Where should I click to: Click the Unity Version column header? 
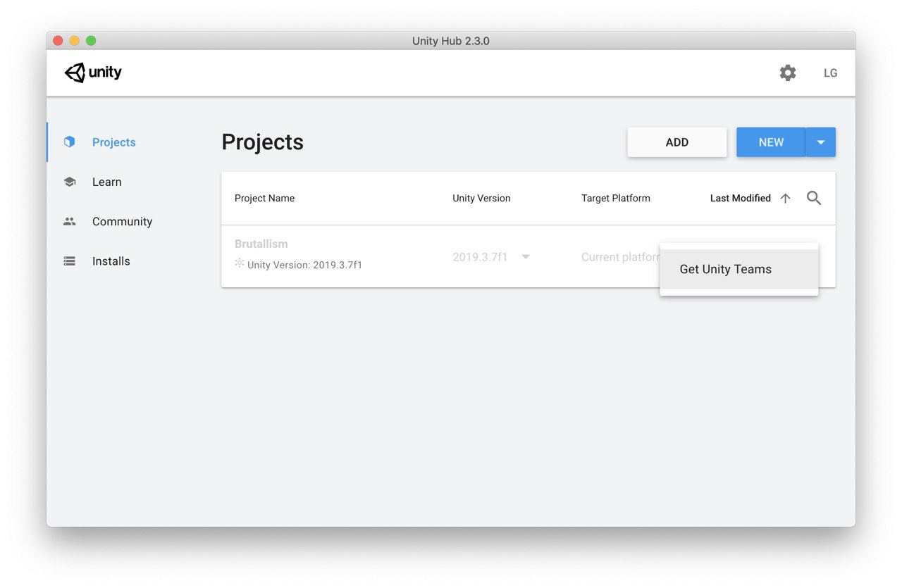[481, 199]
